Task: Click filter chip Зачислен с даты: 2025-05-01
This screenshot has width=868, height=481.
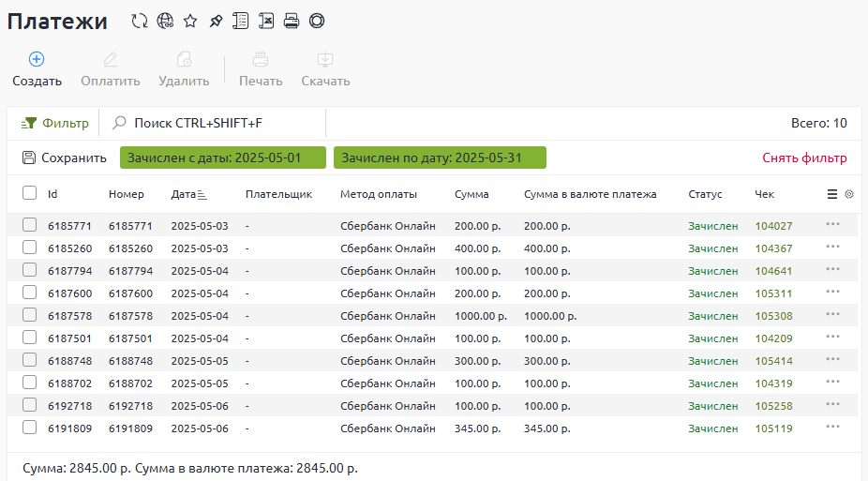Action: coord(222,158)
